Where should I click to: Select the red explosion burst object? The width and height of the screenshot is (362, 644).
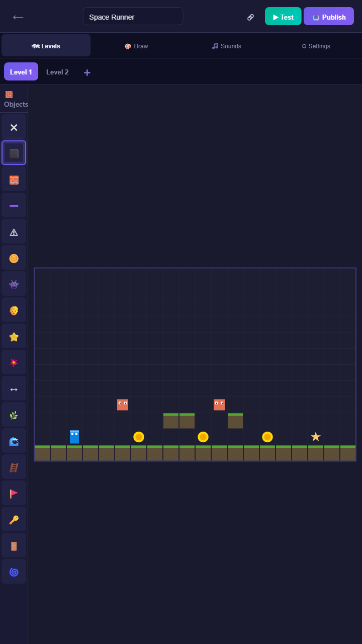coord(14,363)
